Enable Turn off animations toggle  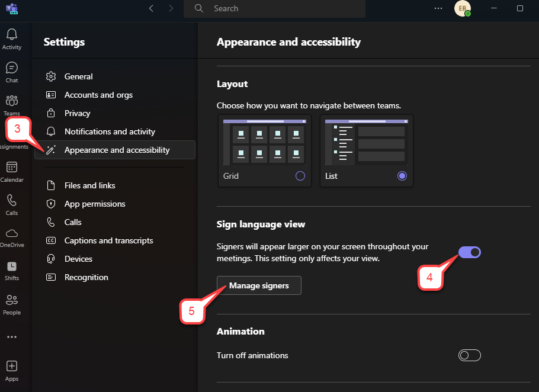[x=469, y=355]
